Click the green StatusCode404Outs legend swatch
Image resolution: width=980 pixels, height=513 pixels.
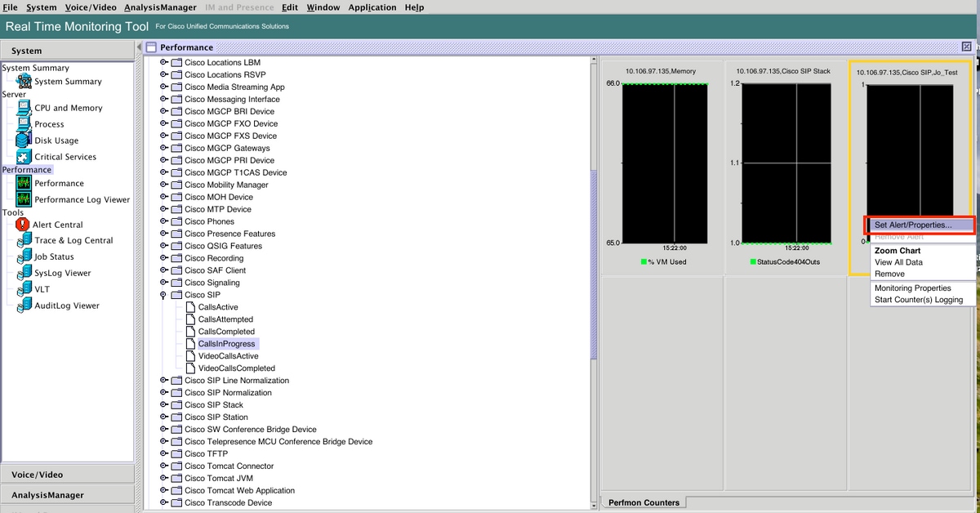752,261
